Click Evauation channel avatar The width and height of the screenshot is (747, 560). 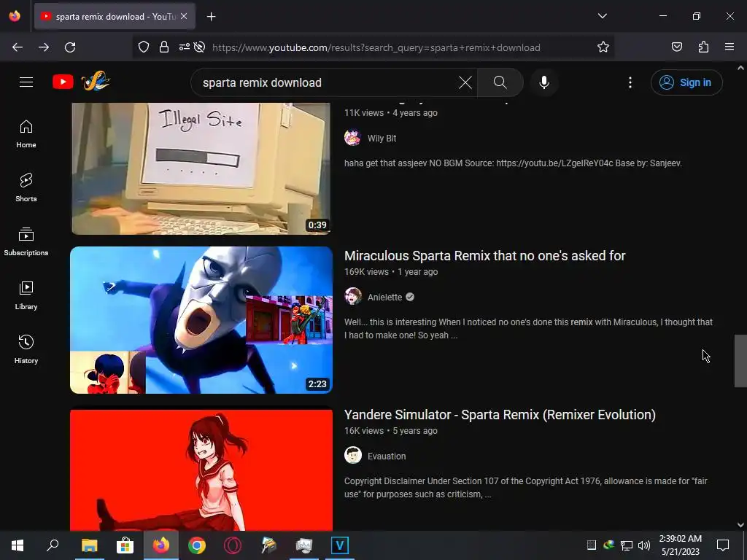[x=353, y=455]
